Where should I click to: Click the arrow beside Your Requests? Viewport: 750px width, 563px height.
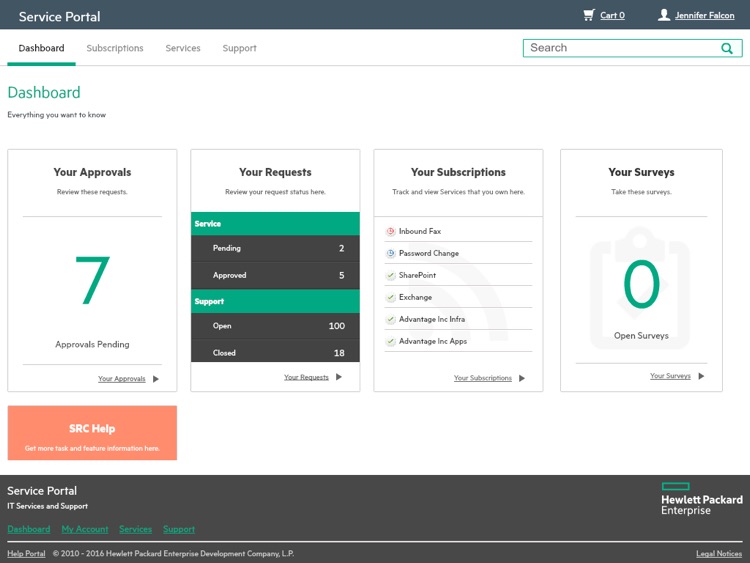pos(339,377)
